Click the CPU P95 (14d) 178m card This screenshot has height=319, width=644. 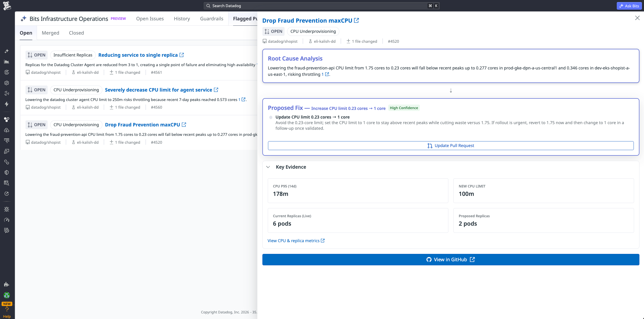358,191
